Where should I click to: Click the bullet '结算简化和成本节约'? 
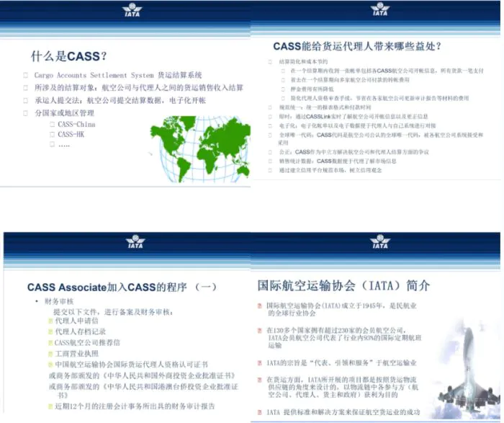[303, 61]
